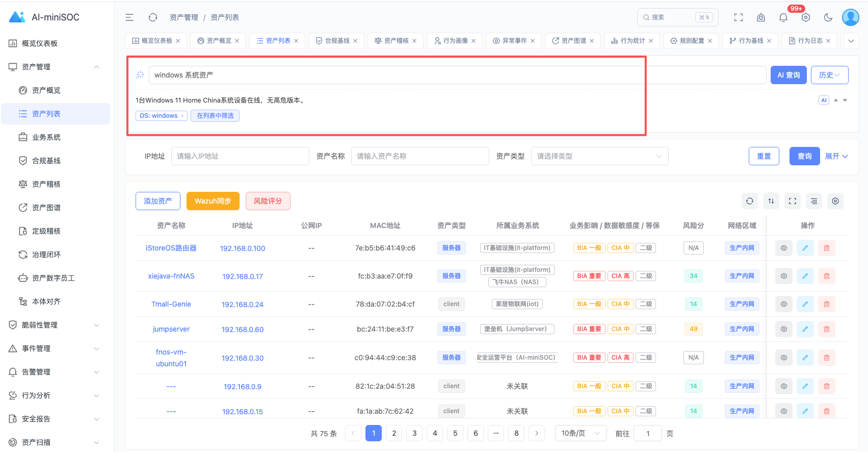Open table column settings hexagon icon

pyautogui.click(x=835, y=201)
